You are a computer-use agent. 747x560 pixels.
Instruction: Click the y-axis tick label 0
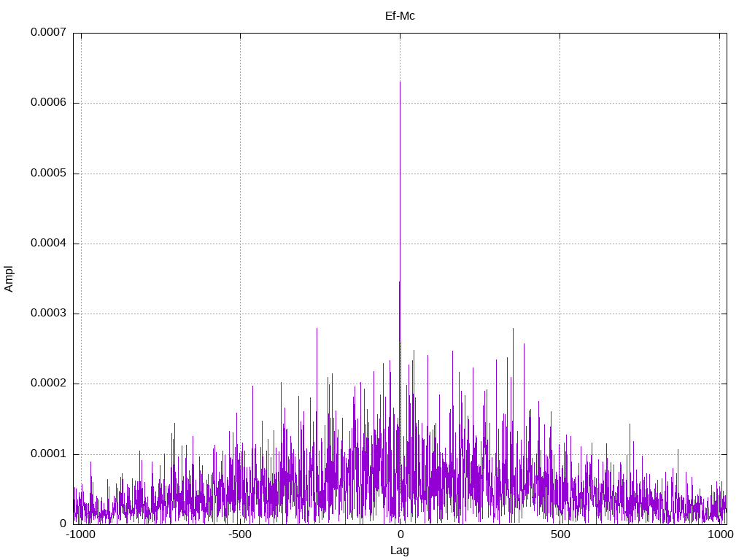click(63, 524)
